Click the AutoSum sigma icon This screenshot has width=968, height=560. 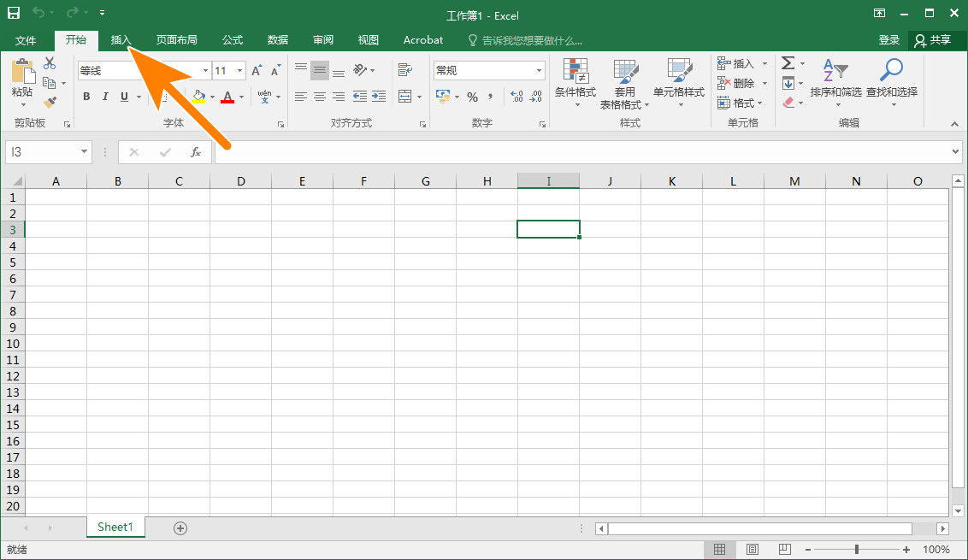(788, 63)
